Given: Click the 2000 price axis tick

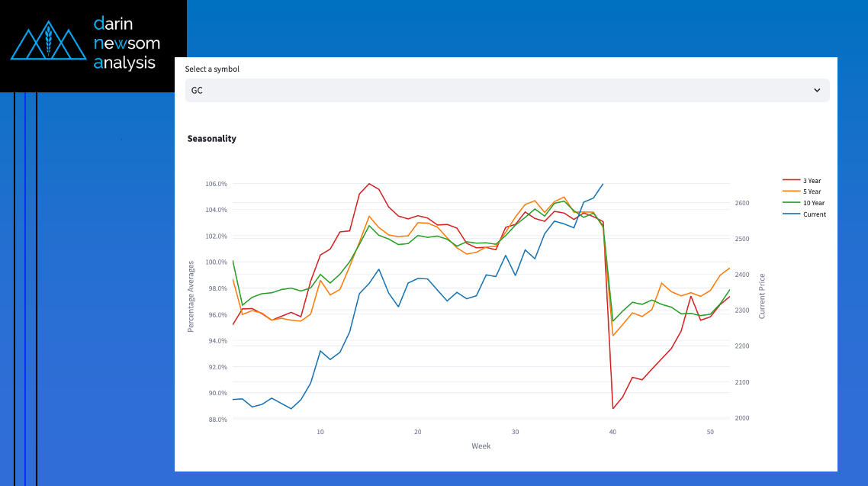Looking at the screenshot, I should tap(741, 418).
